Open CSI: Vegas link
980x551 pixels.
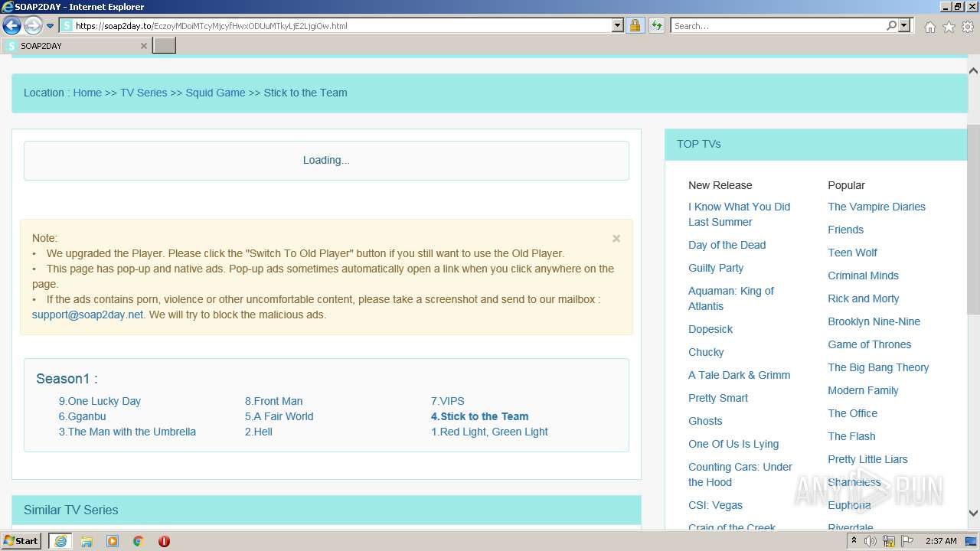pyautogui.click(x=715, y=505)
